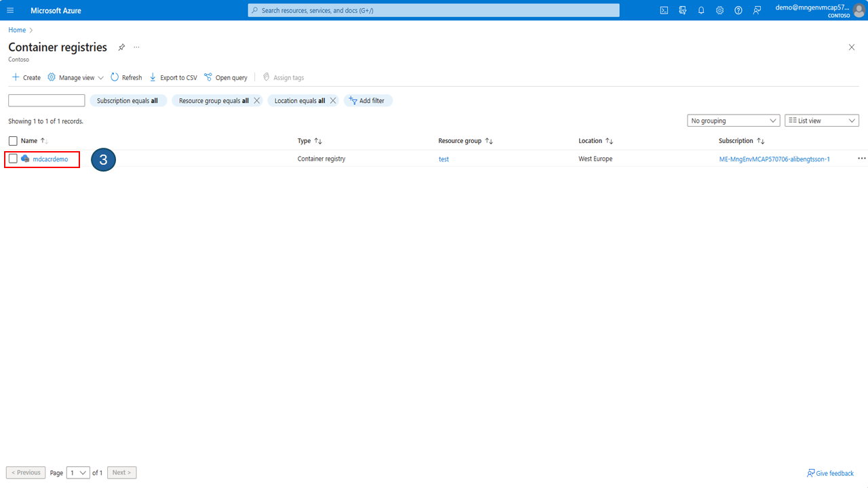Open the Manage view menu
The width and height of the screenshot is (868, 488).
pyautogui.click(x=75, y=77)
